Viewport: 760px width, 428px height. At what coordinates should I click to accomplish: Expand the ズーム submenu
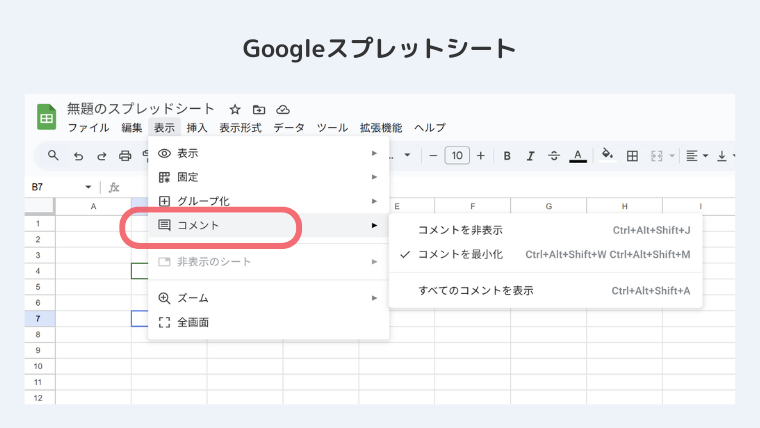pyautogui.click(x=269, y=298)
